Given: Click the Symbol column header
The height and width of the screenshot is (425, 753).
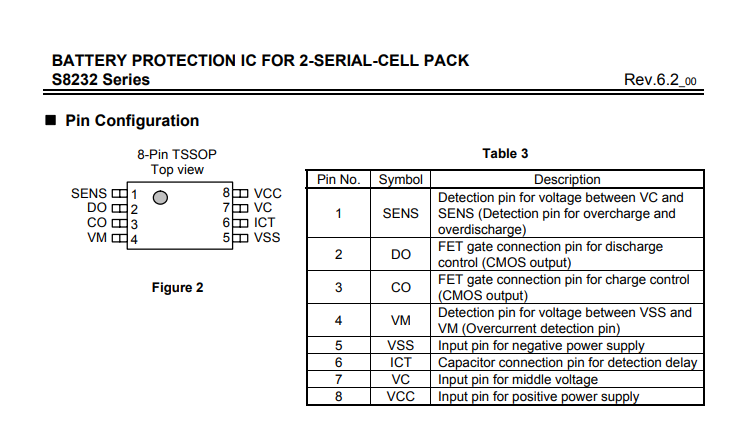Looking at the screenshot, I should (401, 180).
